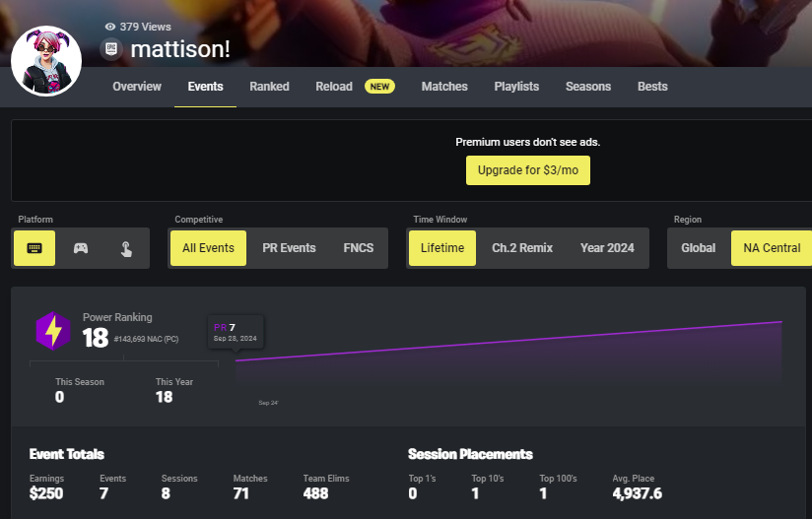The width and height of the screenshot is (812, 519).
Task: Click the Top 1's value 0
Action: (x=413, y=493)
